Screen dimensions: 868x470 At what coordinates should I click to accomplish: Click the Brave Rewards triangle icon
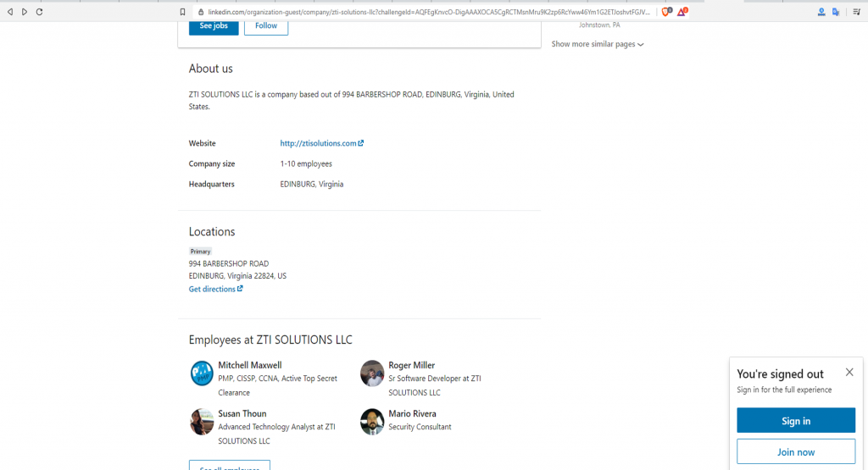point(682,12)
